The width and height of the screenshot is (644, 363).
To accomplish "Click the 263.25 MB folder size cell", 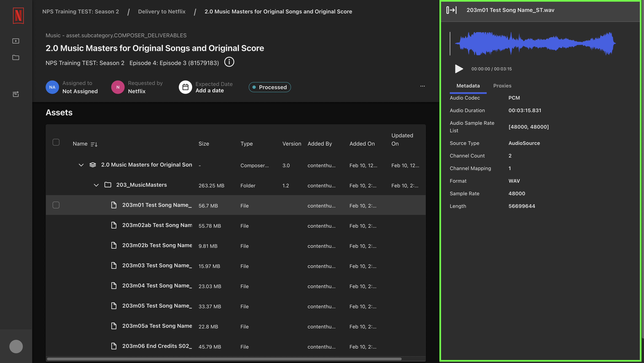I will [211, 186].
